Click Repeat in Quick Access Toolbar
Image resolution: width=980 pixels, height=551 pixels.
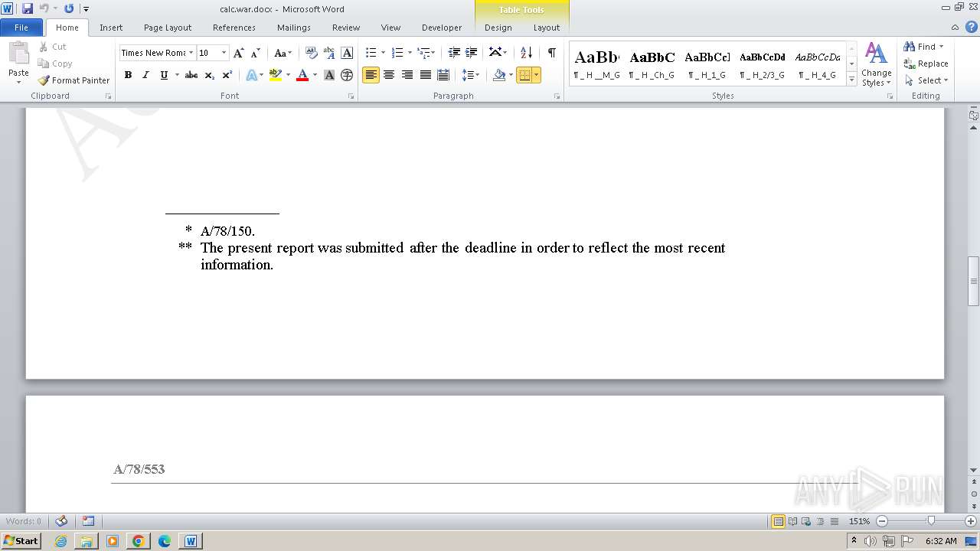coord(69,8)
